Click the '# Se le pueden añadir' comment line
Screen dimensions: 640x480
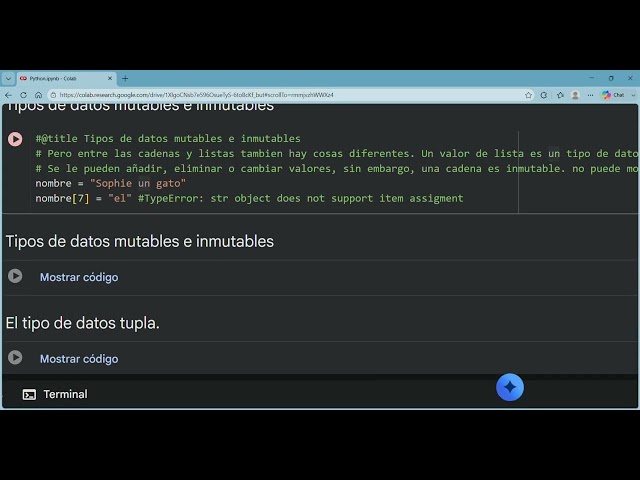[x=336, y=169]
